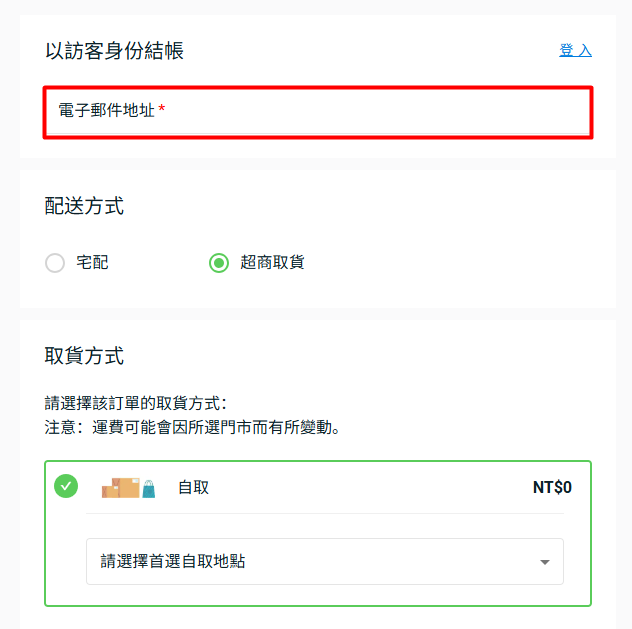
Task: Click the pickup location dropdown arrow
Action: pos(545,562)
